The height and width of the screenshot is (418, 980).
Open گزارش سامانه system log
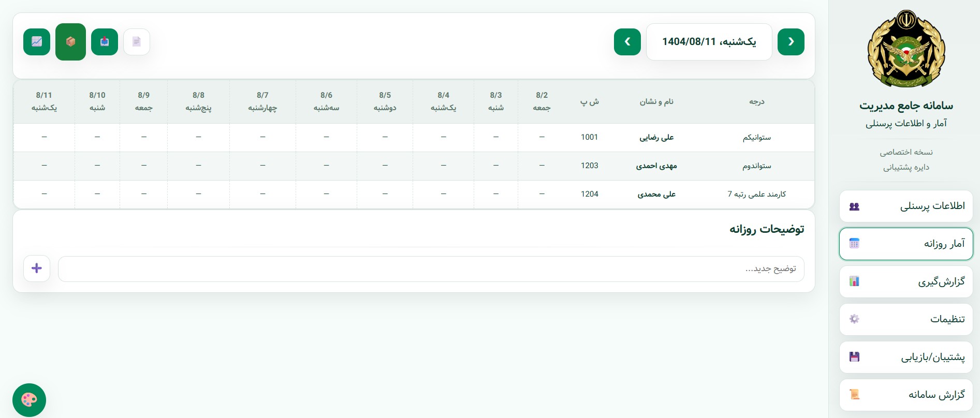click(906, 395)
